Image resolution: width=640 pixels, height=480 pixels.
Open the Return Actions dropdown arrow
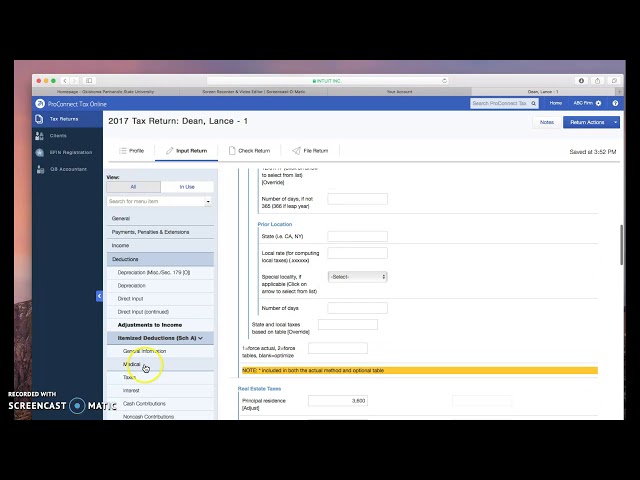pos(615,122)
